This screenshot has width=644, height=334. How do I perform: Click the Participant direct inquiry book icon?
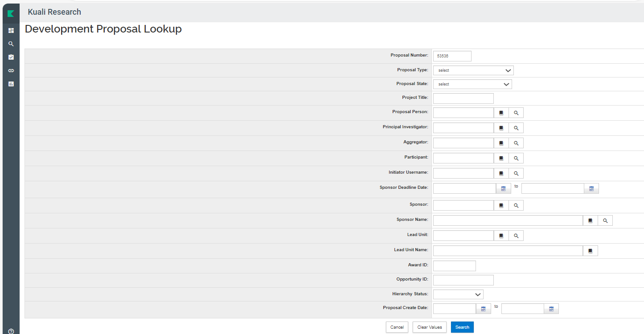point(501,159)
